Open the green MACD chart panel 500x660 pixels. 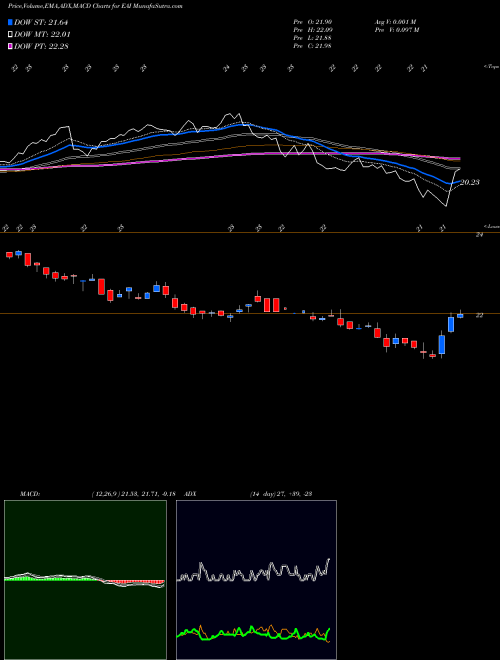click(x=85, y=580)
